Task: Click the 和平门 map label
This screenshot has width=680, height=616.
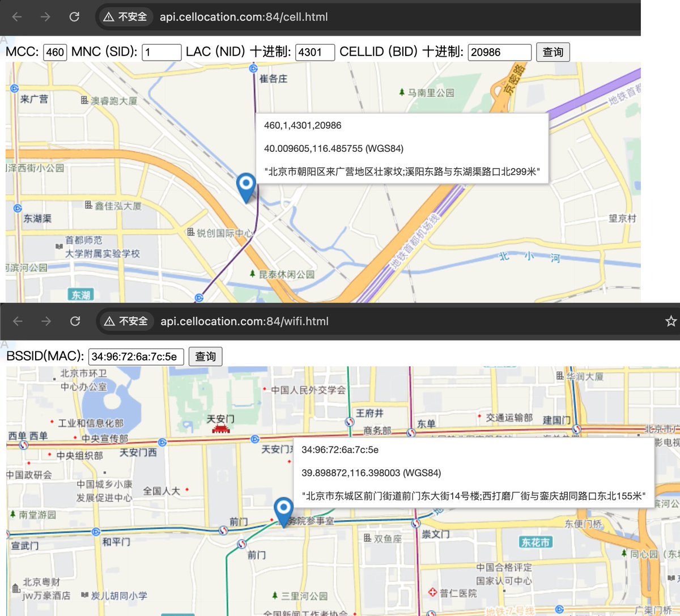Action: (x=116, y=542)
